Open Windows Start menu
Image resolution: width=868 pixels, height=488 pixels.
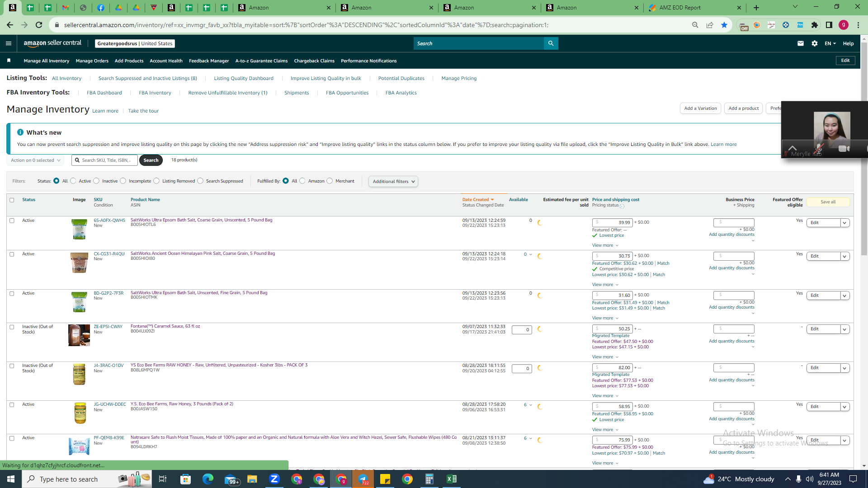(x=11, y=479)
